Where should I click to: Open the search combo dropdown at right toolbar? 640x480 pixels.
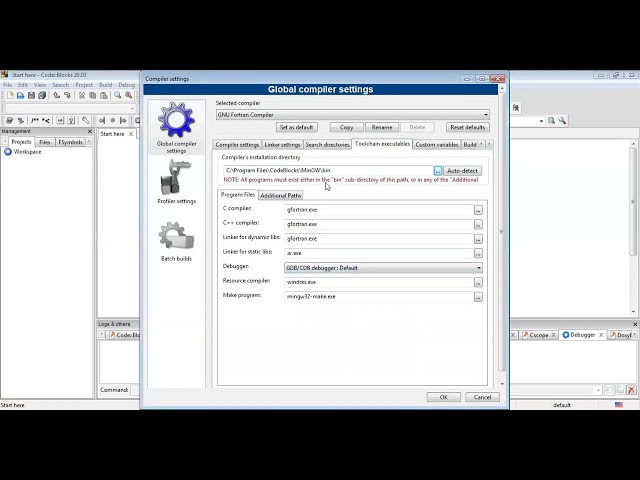click(541, 121)
